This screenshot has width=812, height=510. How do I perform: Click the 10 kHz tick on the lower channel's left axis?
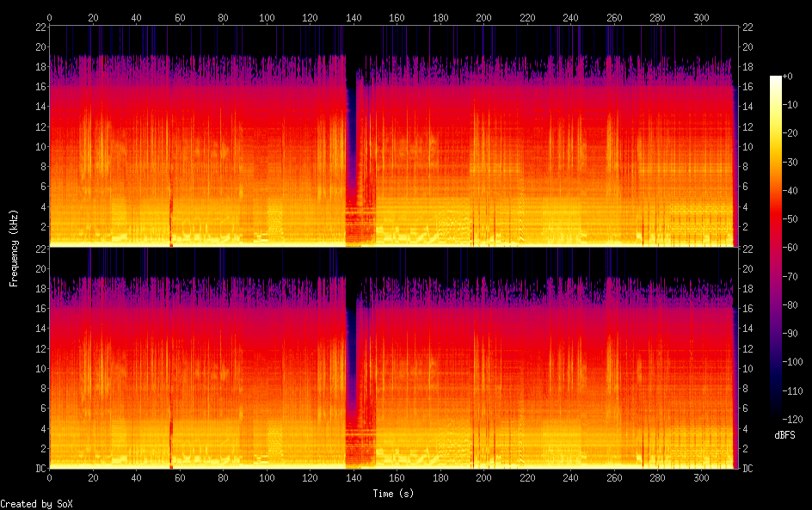tap(40, 369)
